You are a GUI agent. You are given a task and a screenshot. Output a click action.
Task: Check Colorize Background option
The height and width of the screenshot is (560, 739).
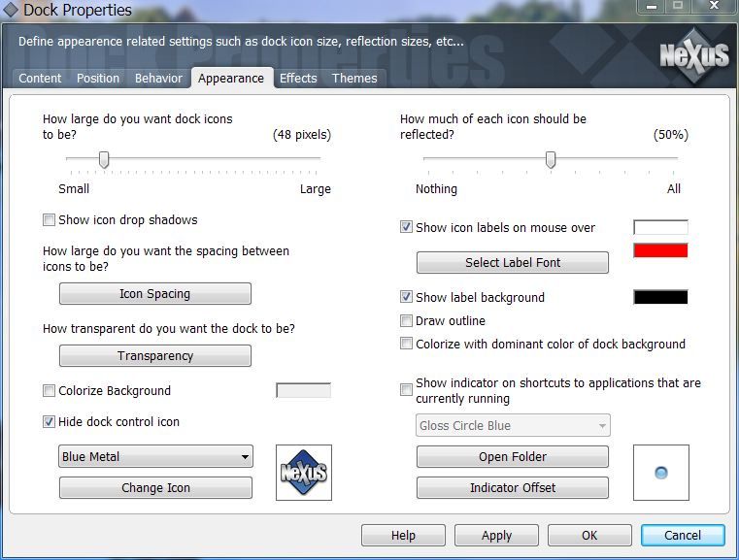(x=50, y=391)
